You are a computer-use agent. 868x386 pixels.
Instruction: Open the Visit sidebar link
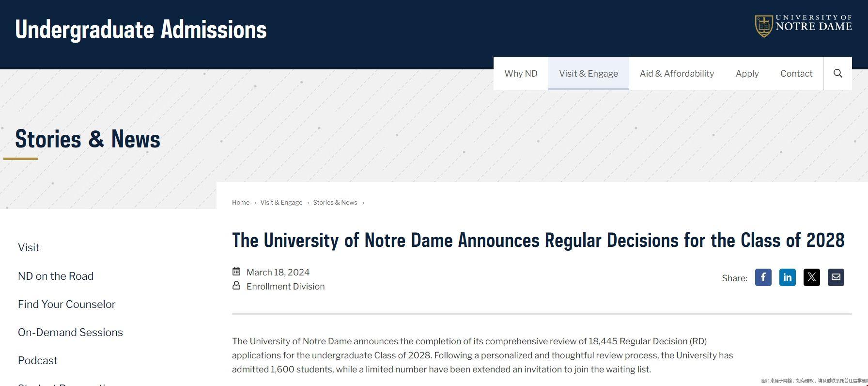coord(29,247)
